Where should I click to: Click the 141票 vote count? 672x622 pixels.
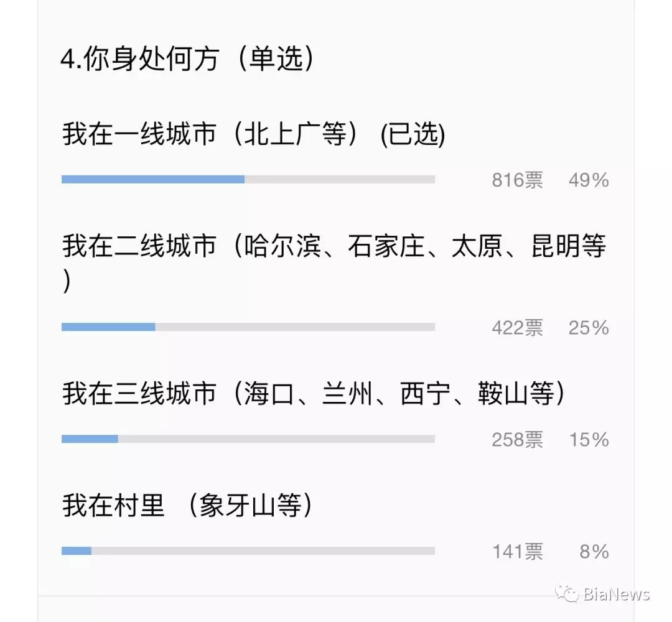(518, 551)
